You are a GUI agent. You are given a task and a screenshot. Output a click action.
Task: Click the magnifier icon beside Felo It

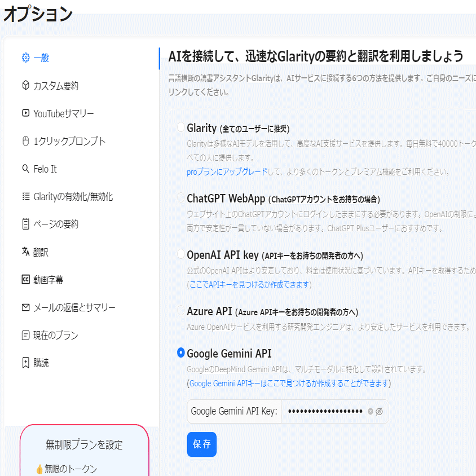[26, 169]
